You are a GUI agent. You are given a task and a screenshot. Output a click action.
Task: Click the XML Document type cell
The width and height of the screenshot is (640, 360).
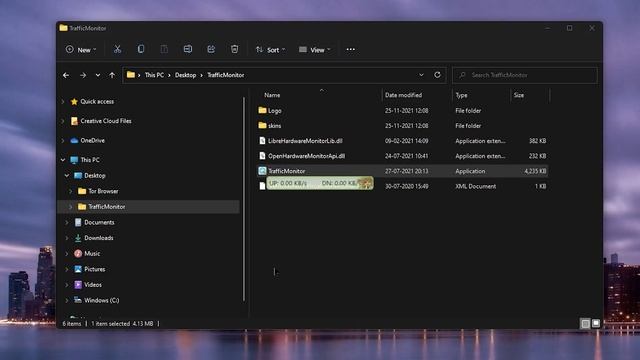[476, 186]
